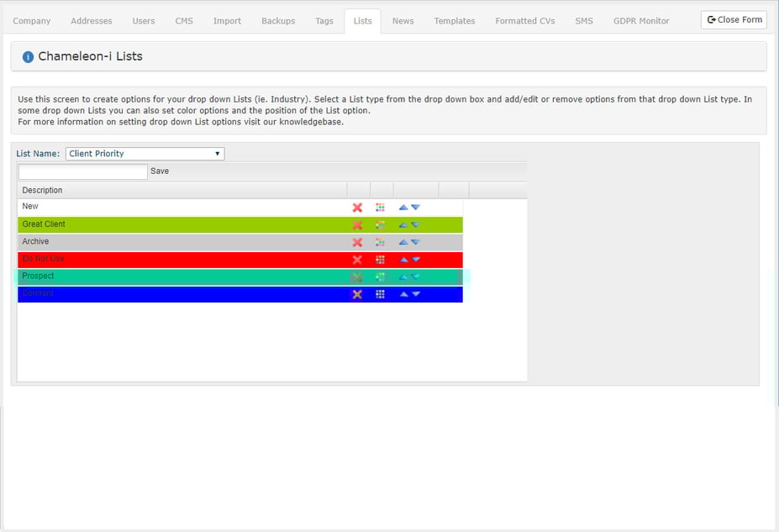Click the Save button
The image size is (779, 532).
[x=160, y=171]
